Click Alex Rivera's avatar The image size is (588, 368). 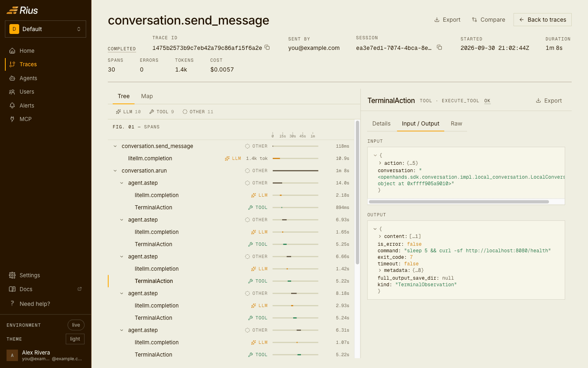tap(12, 355)
